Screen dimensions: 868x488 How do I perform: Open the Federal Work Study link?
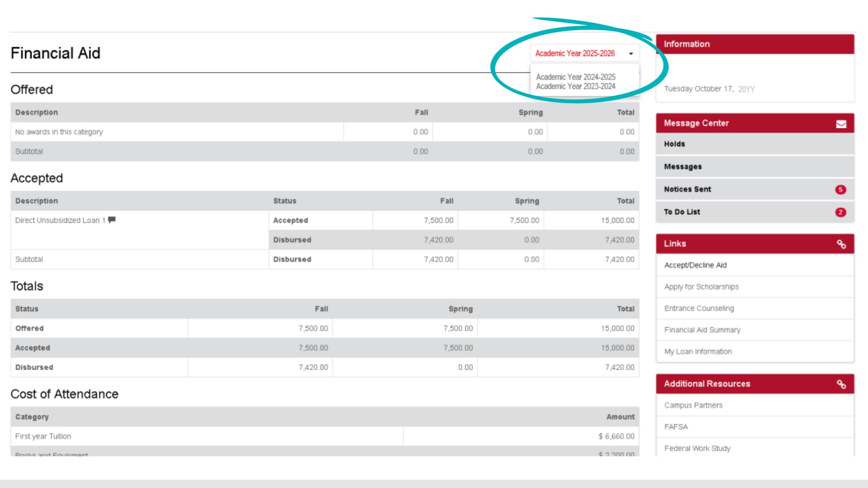[x=697, y=448]
